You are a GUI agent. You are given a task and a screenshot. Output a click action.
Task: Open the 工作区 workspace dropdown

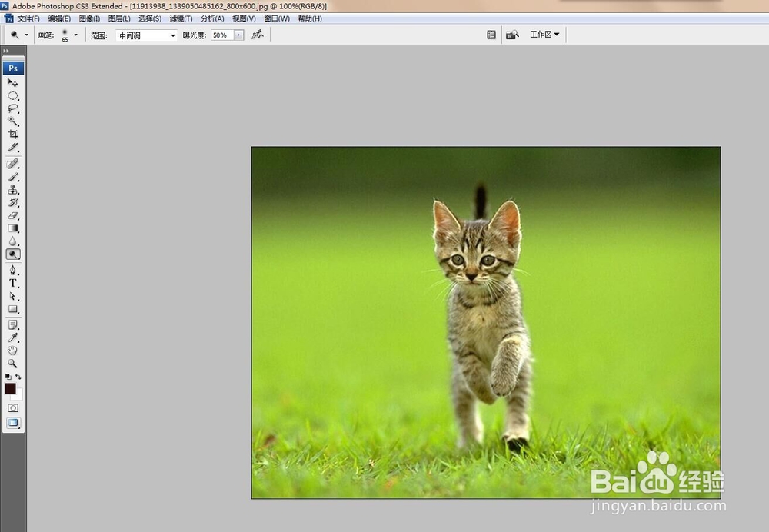tap(544, 35)
